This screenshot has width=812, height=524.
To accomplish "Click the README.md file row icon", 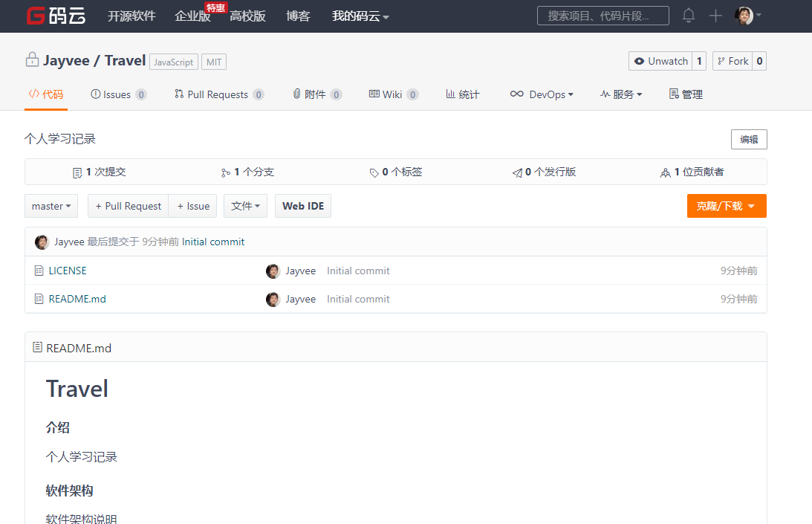I will click(x=39, y=299).
